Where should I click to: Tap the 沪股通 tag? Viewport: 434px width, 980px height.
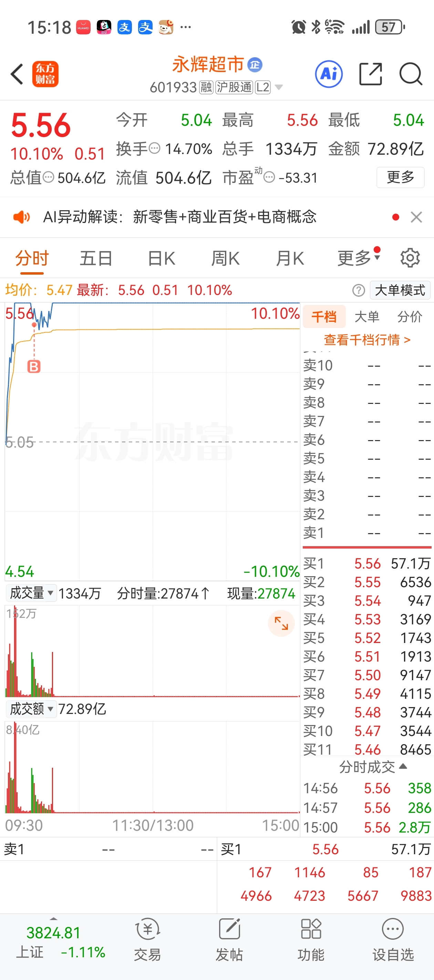tap(234, 87)
